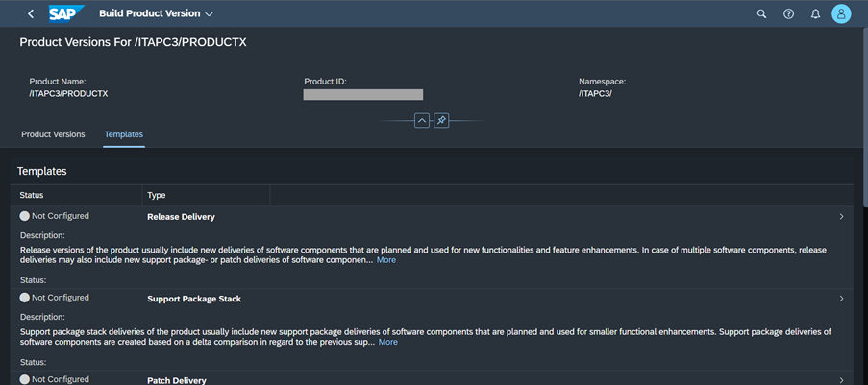Viewport: 868px width, 385px height.
Task: Select the Support Package Stack type text
Action: coord(194,299)
